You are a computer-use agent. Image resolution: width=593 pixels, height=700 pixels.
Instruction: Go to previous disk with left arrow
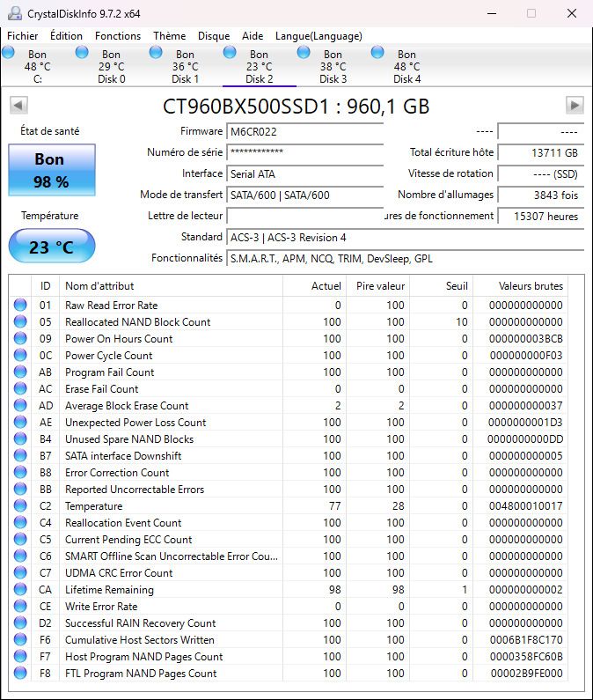tap(18, 106)
